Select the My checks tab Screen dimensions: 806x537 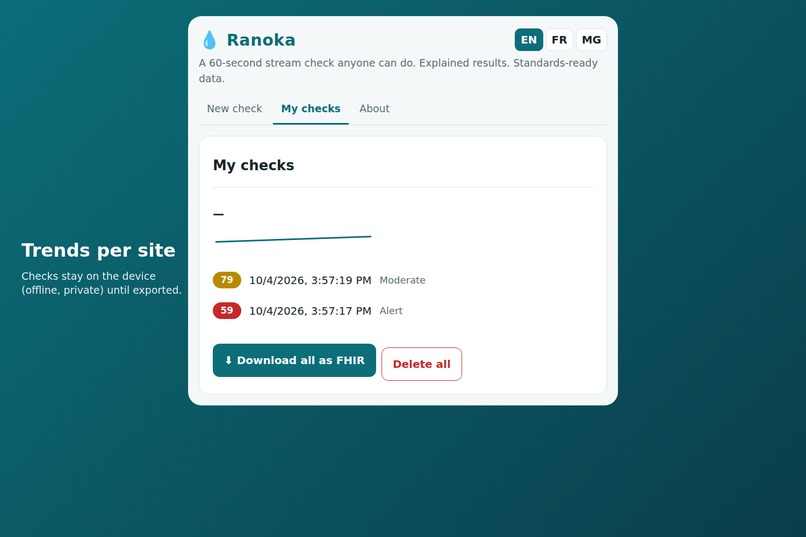[310, 108]
